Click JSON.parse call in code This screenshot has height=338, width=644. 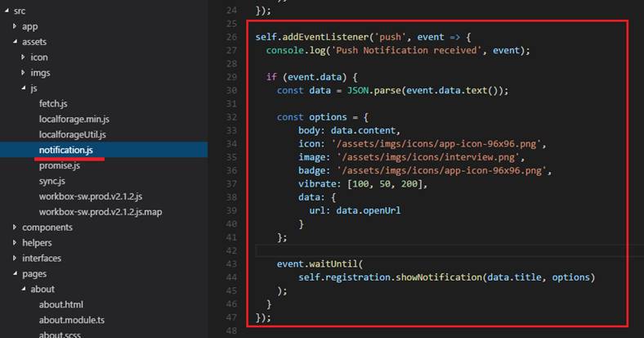(x=373, y=91)
